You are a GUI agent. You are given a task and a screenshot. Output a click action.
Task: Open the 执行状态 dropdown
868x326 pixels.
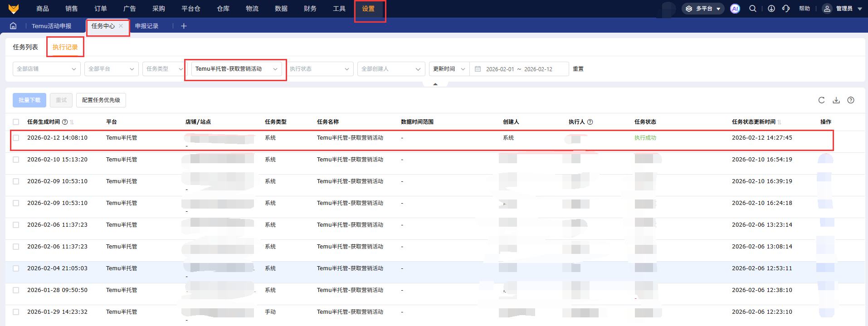coord(320,69)
